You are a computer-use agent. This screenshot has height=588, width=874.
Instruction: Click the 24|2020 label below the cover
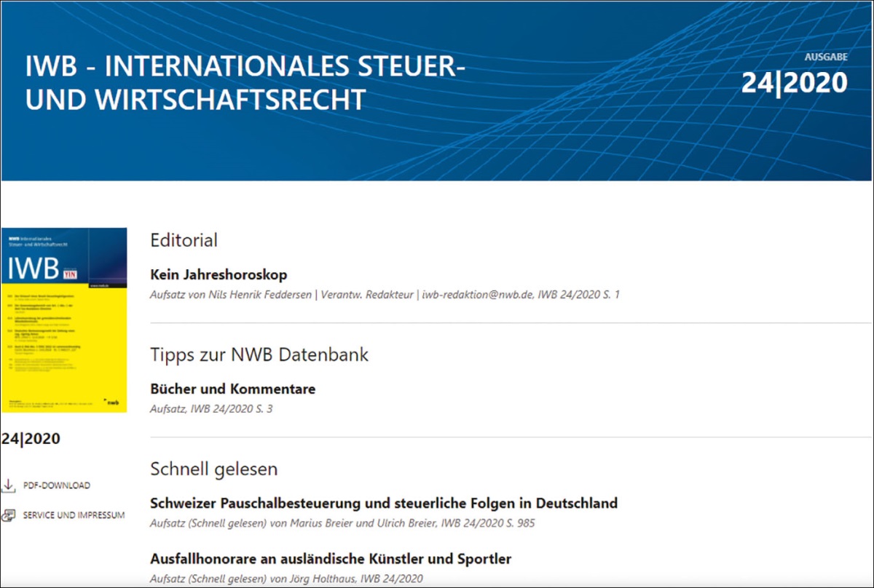pos(31,439)
